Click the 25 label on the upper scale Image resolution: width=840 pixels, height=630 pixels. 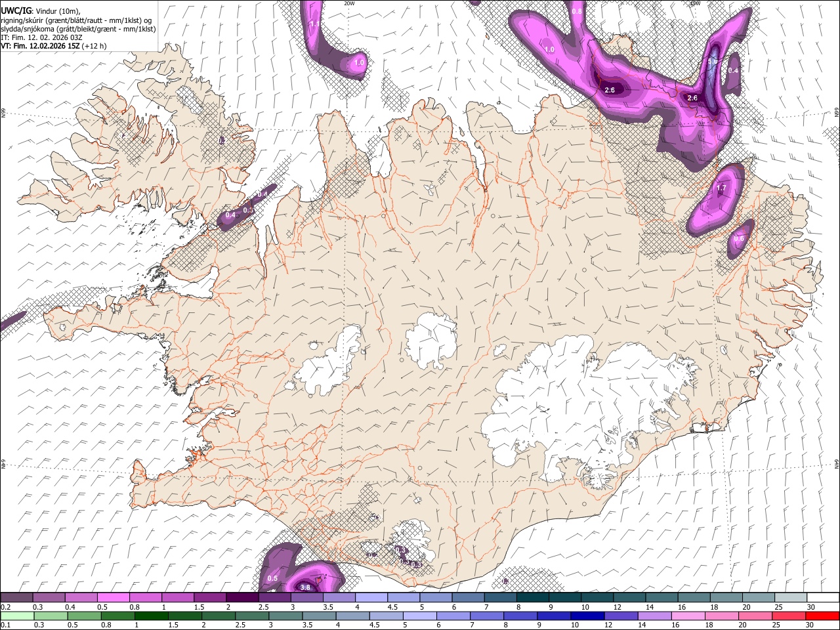click(778, 607)
